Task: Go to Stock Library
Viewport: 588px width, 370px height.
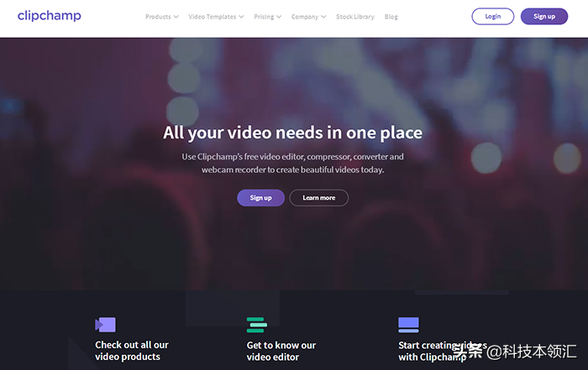Action: [355, 17]
